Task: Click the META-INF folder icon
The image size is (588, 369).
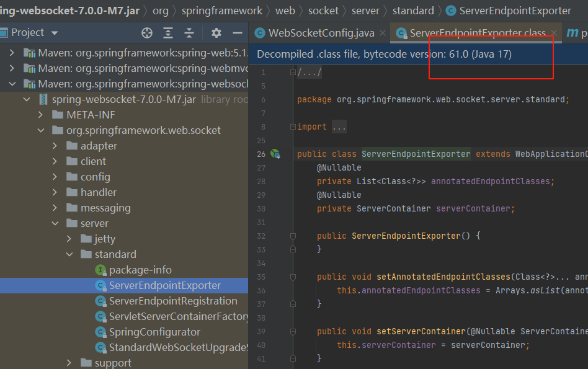Action: (x=58, y=115)
